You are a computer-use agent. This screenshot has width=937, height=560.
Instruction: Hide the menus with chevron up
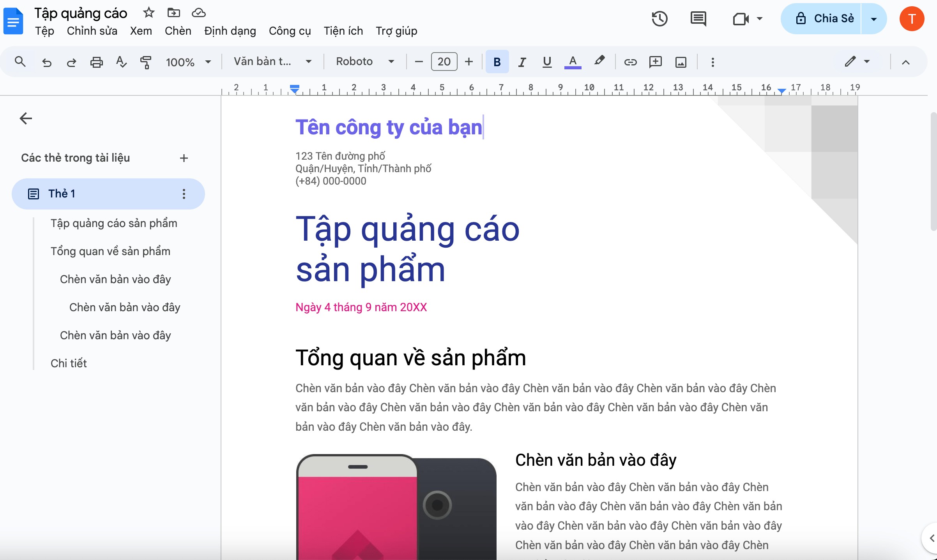pos(905,62)
